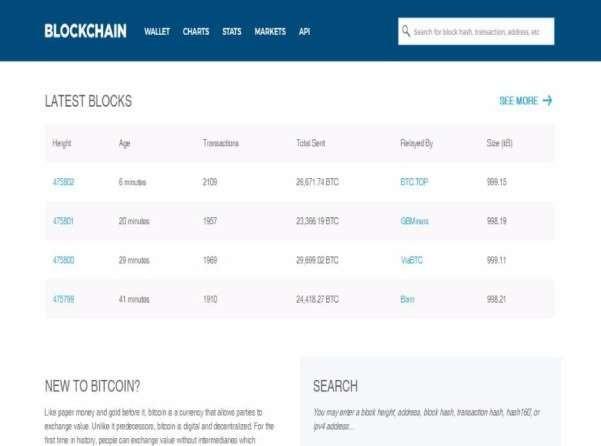Open block height 475802

[x=63, y=182]
